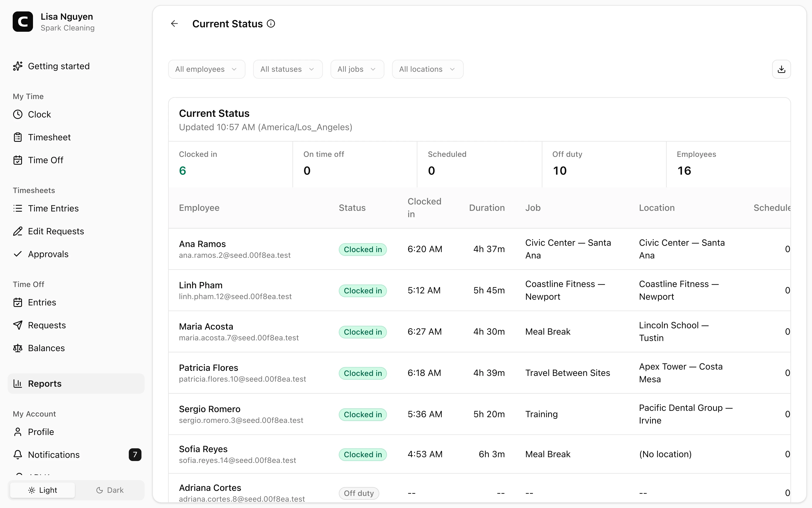Screen dimensions: 812x508
Task: Click the Requests paper plane icon
Action: pos(18,326)
